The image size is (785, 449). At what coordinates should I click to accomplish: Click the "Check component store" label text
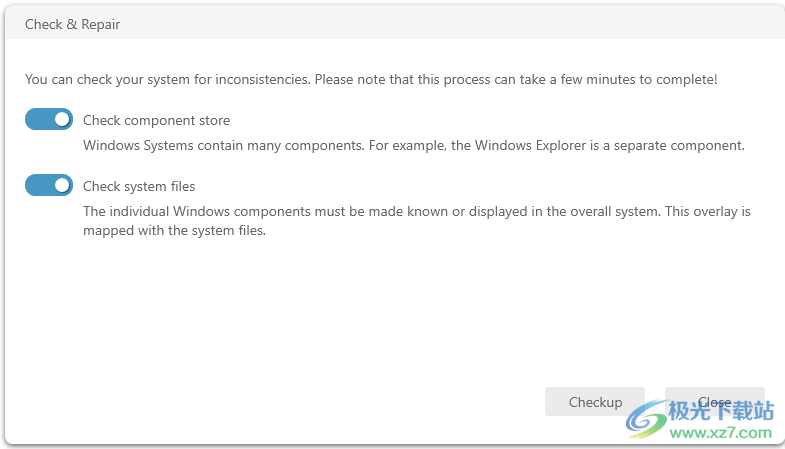(x=156, y=120)
